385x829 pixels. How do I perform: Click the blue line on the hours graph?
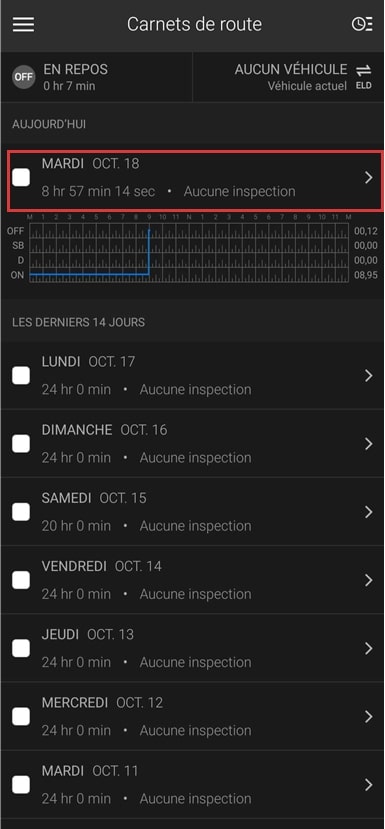[x=89, y=274]
